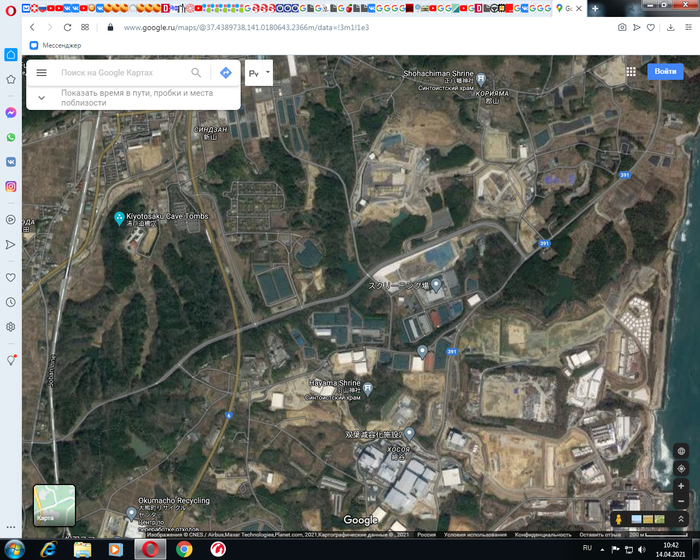Reload the page
Screen dimensions: 700x560
pos(67,27)
